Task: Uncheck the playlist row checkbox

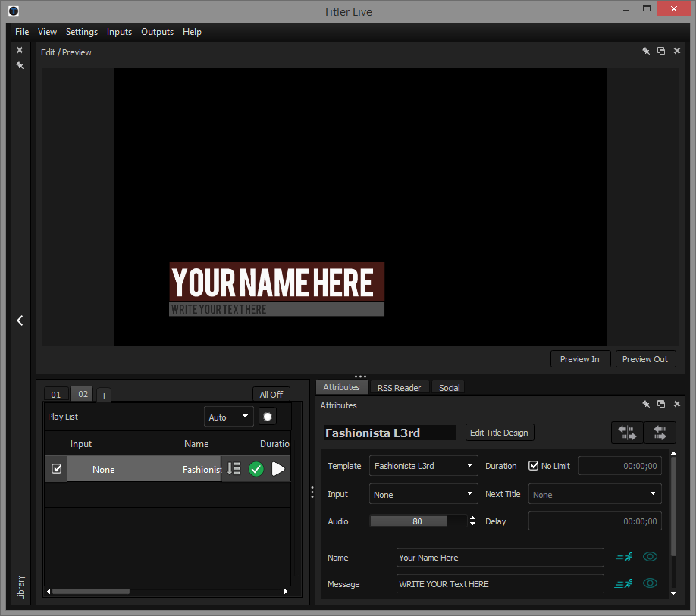Action: click(56, 469)
